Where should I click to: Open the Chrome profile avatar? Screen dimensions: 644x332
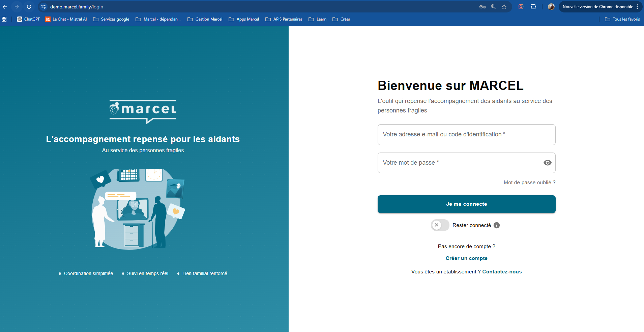pyautogui.click(x=551, y=7)
